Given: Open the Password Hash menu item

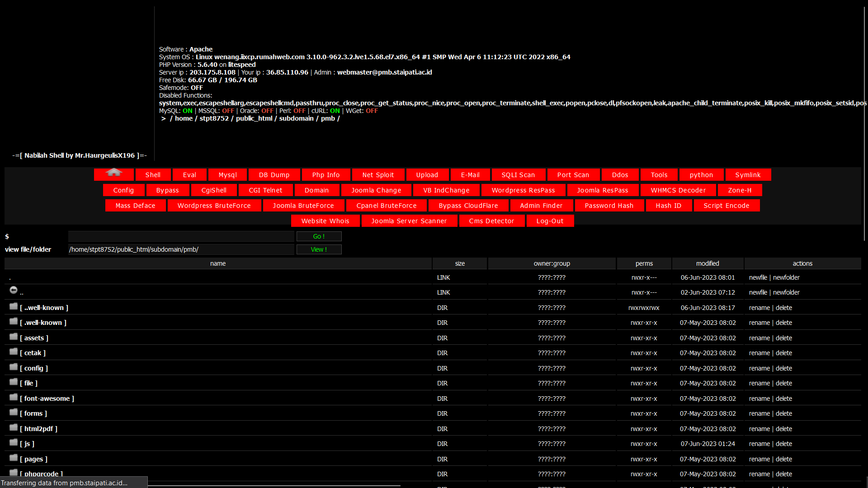Looking at the screenshot, I should tap(609, 206).
